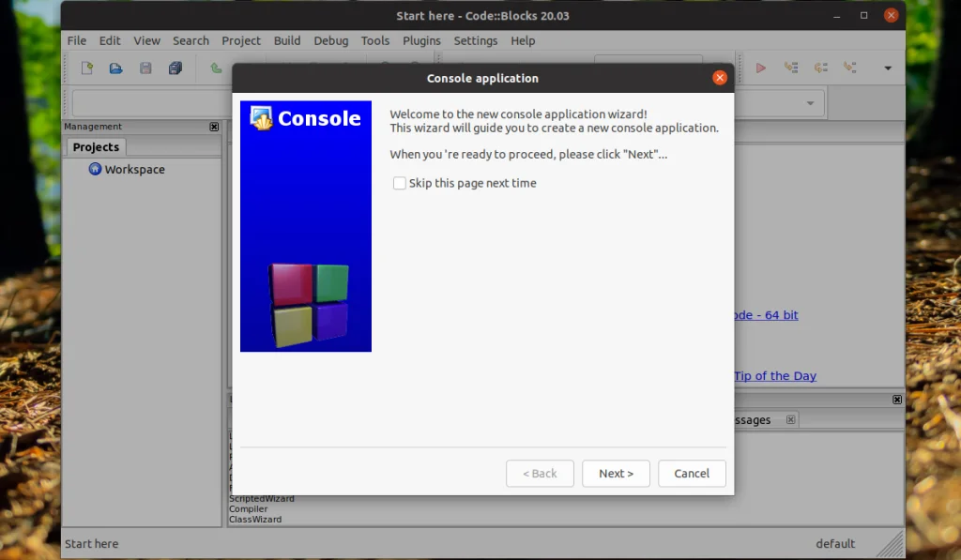
Task: Close the Logs panel with its x icon
Action: (x=897, y=400)
